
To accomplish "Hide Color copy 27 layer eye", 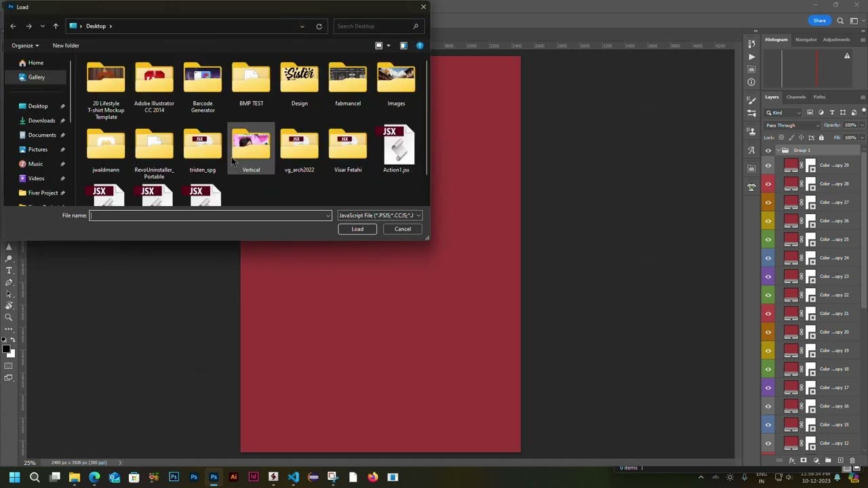I will coord(768,202).
